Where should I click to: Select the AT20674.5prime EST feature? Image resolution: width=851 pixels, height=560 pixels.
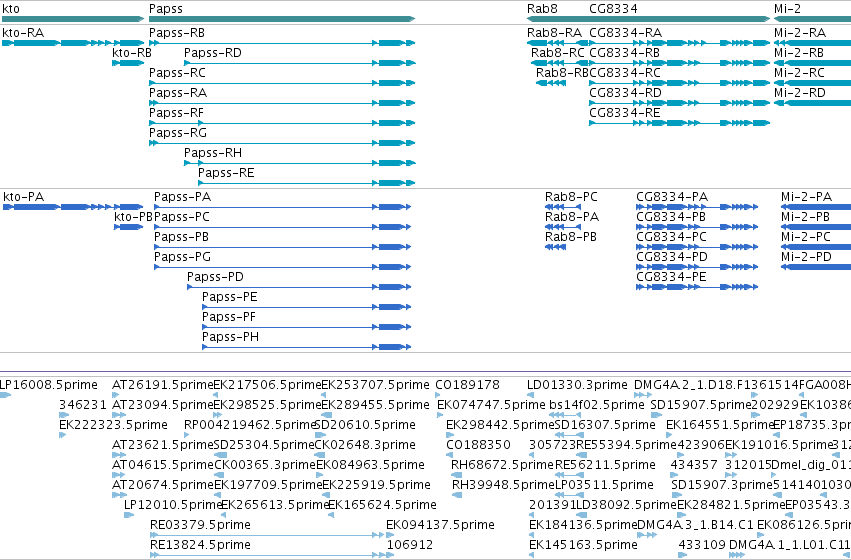119,495
